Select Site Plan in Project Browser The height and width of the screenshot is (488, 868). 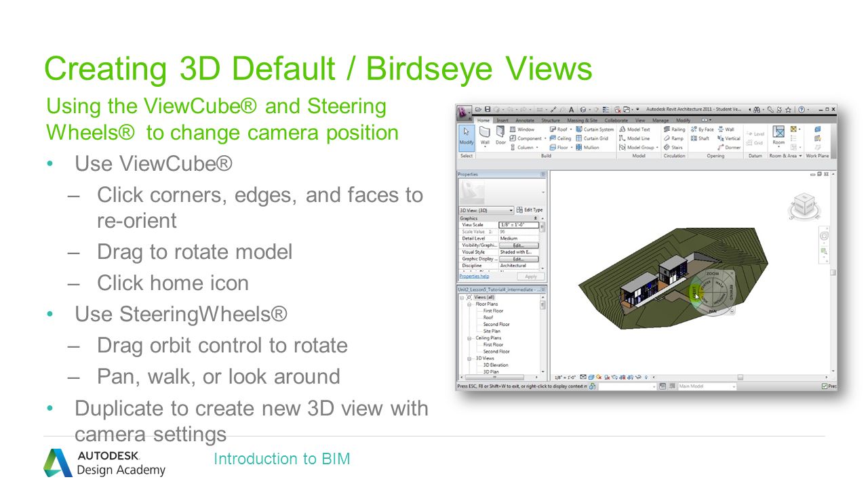pyautogui.click(x=492, y=331)
